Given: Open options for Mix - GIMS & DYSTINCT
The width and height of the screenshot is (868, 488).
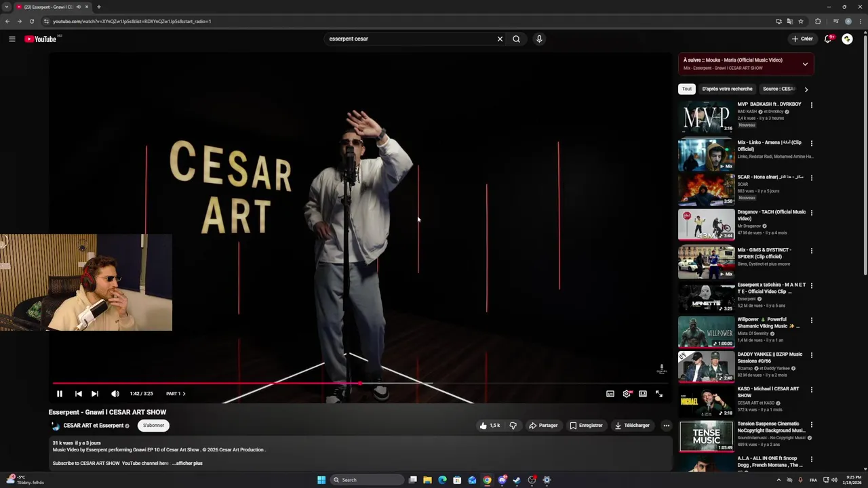Looking at the screenshot, I should click(x=811, y=251).
